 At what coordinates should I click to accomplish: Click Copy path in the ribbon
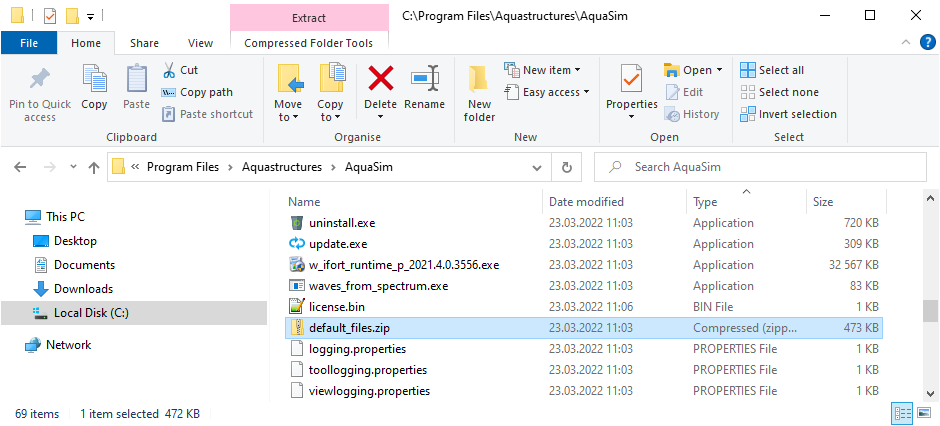197,92
